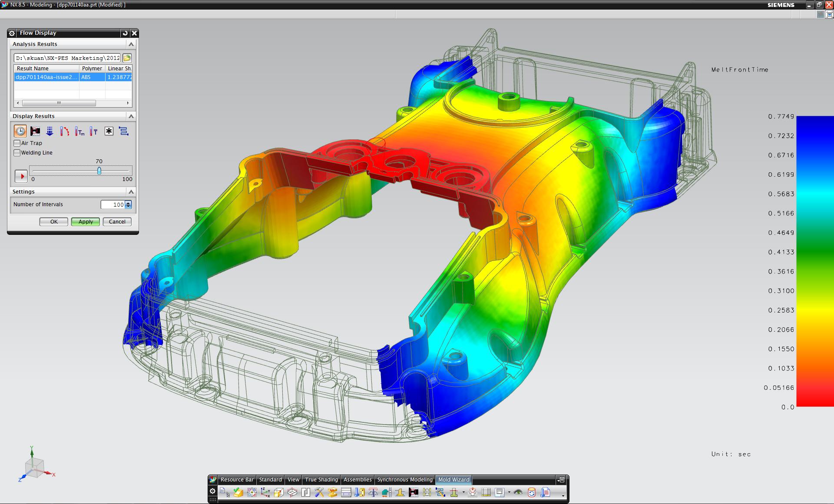834x504 pixels.
Task: Click the Apply button
Action: click(x=86, y=222)
